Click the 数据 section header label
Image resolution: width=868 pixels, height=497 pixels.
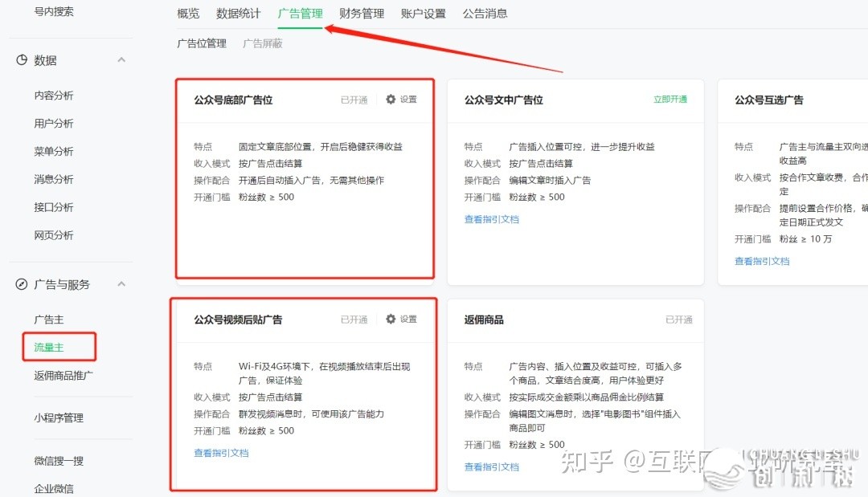pos(45,59)
